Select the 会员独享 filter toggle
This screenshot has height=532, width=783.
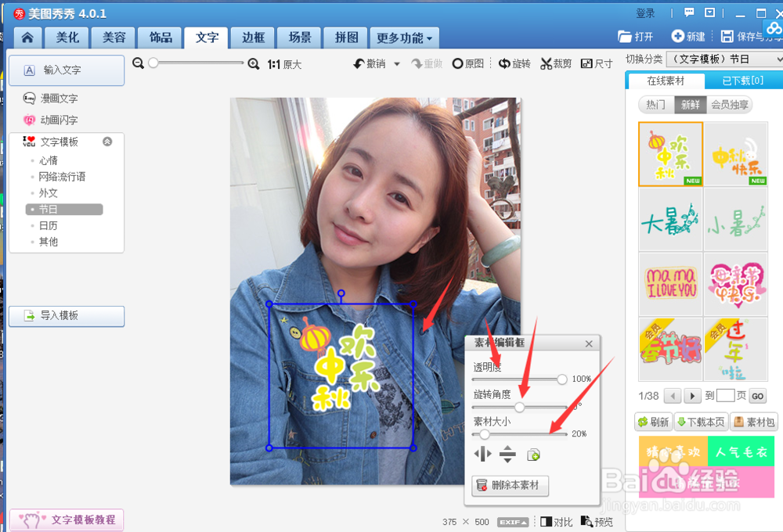click(730, 104)
